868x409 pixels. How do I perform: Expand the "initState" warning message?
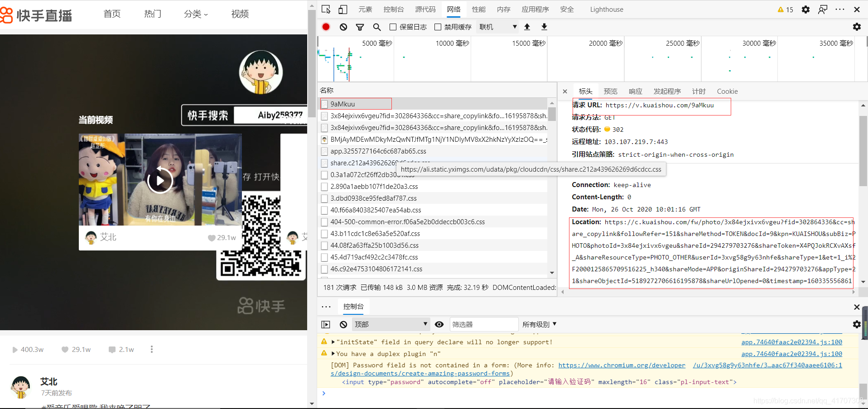[333, 342]
